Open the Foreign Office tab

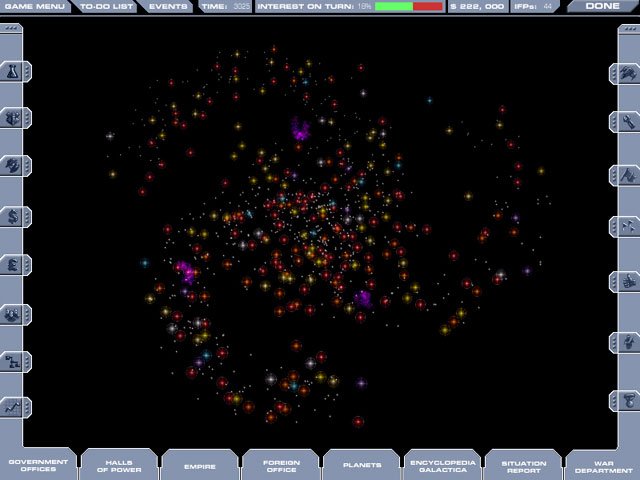[x=279, y=465]
